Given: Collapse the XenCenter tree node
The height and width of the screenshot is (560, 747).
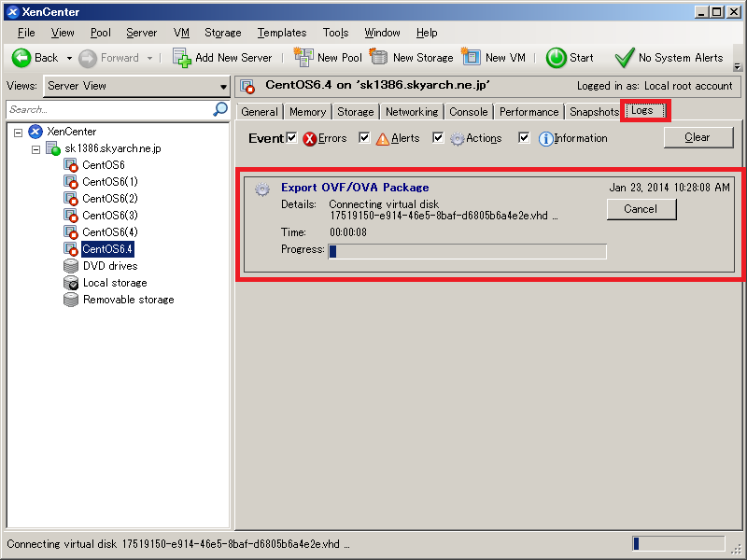Looking at the screenshot, I should coord(18,133).
